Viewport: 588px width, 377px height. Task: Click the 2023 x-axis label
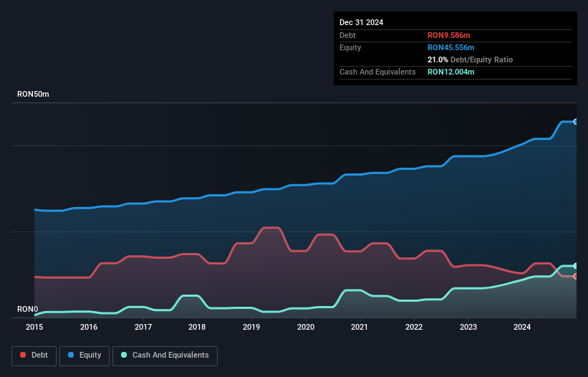[x=468, y=327]
